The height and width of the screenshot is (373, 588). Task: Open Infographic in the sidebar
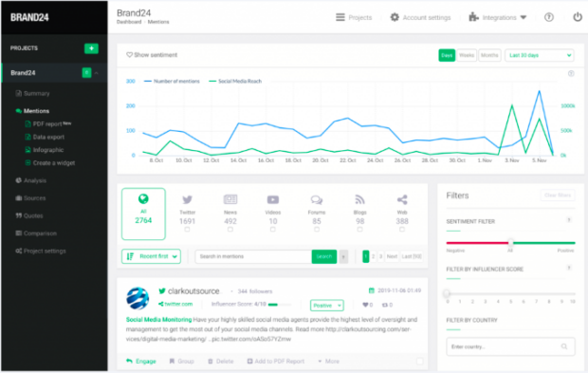[x=45, y=150]
